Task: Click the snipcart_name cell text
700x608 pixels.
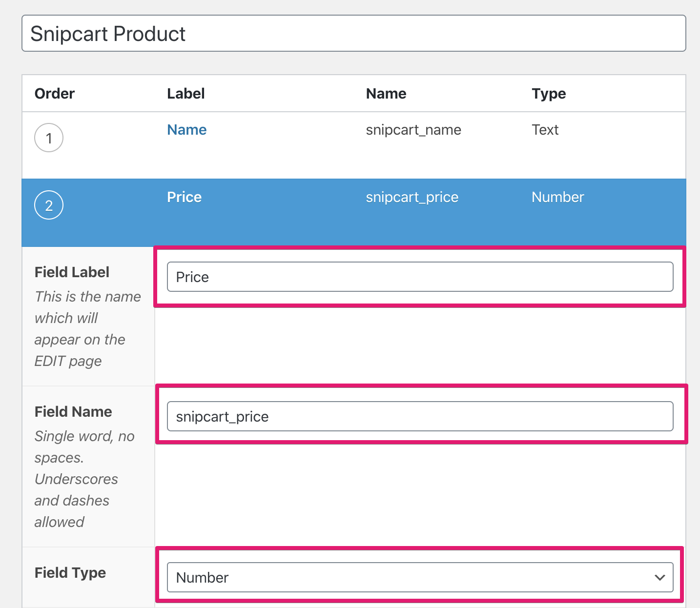Action: tap(413, 130)
